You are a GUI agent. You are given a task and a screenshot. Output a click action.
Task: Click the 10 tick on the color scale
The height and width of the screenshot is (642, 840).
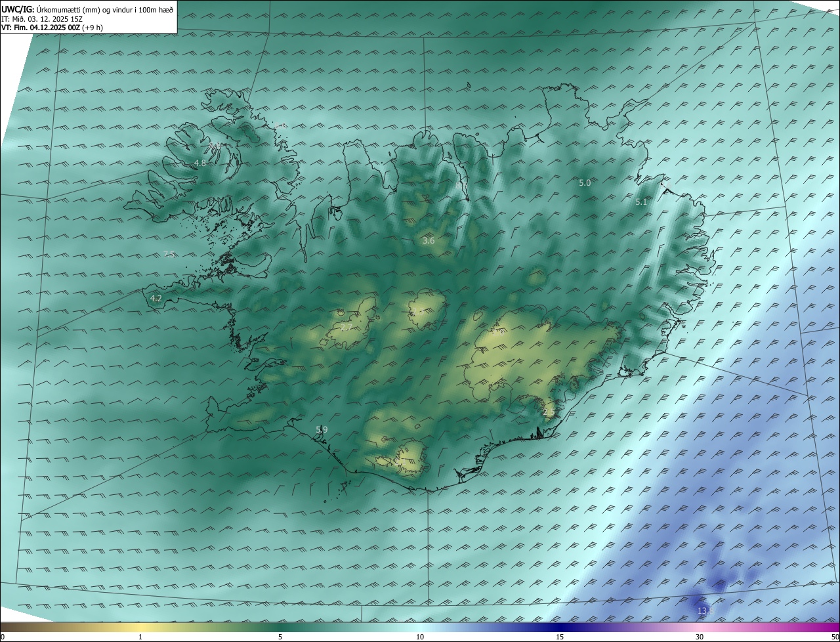tap(420, 637)
